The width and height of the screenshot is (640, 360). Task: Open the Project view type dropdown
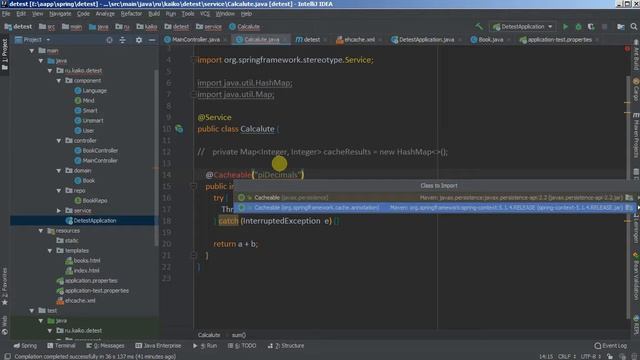[x=33, y=40]
